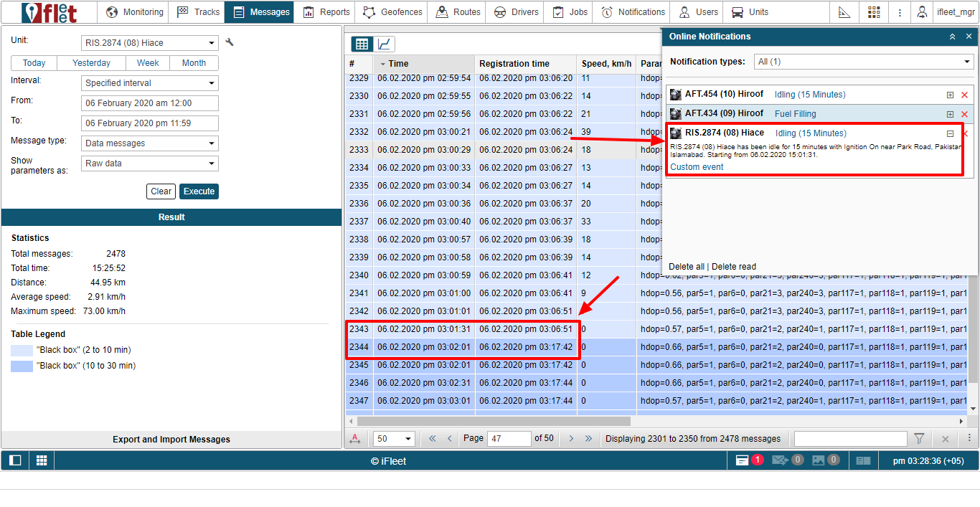
Task: Open the Unit dropdown showing RIS.2874 Hiace
Action: (x=149, y=43)
